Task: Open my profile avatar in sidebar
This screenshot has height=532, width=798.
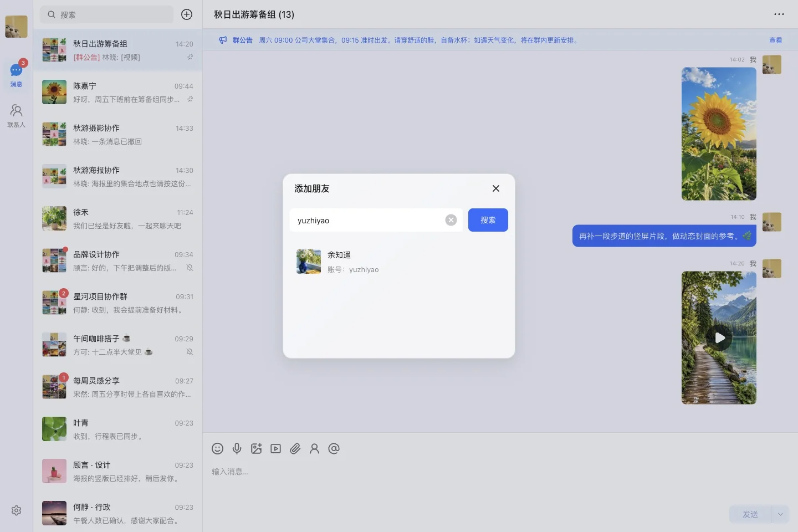Action: pyautogui.click(x=16, y=26)
